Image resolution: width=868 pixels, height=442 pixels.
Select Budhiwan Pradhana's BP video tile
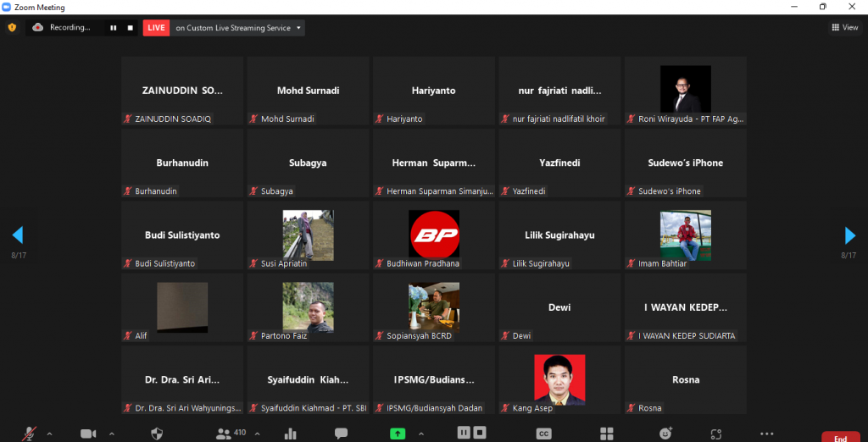[x=433, y=235]
